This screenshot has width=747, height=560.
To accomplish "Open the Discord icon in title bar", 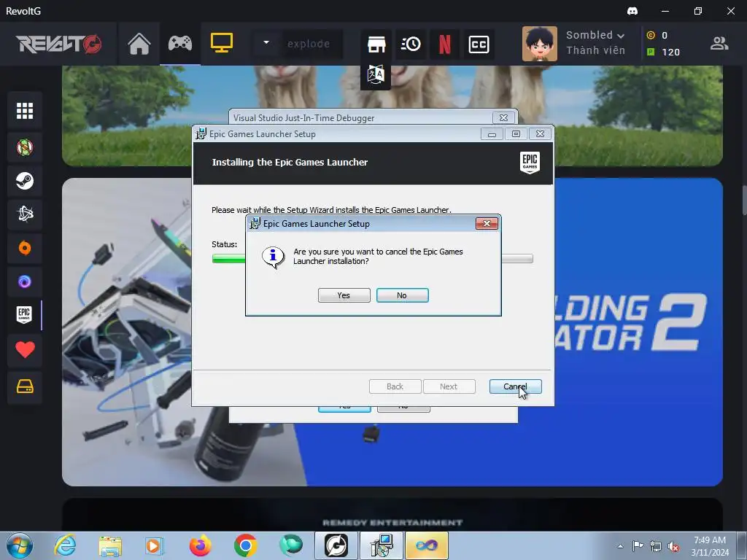I will point(632,11).
